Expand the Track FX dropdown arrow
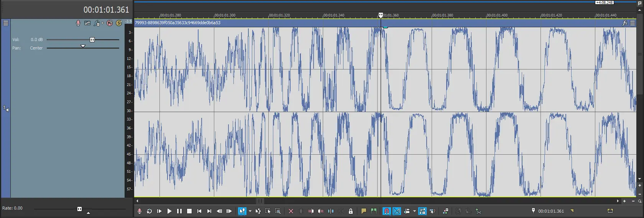The width and height of the screenshot is (644, 218). (x=102, y=23)
